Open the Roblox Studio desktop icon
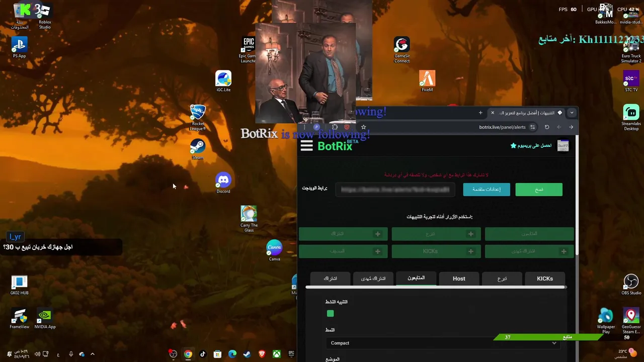Image resolution: width=644 pixels, height=362 pixels. coord(45,16)
